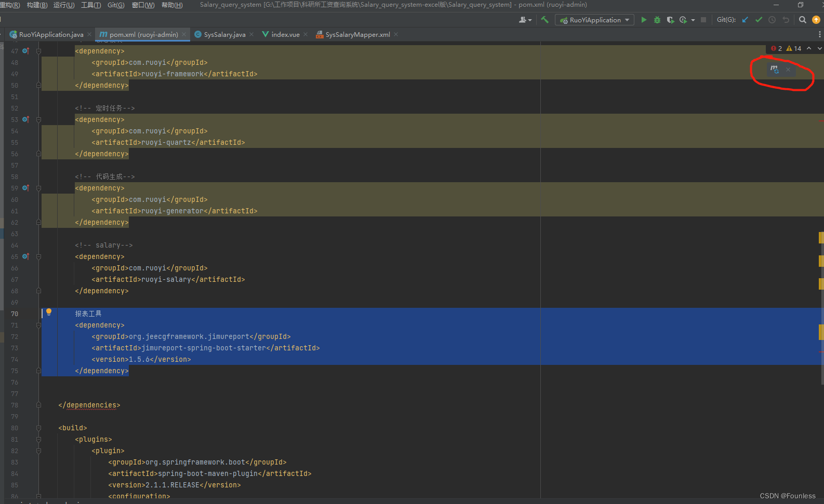Fold at the closing dependencies tag line 78
The height and width of the screenshot is (504, 824).
pyautogui.click(x=38, y=405)
